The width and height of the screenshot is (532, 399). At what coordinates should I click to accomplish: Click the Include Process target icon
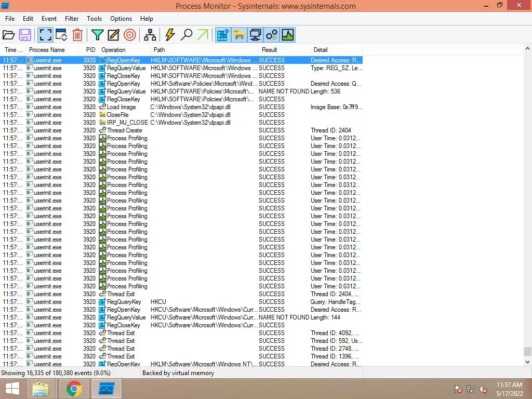tap(129, 35)
